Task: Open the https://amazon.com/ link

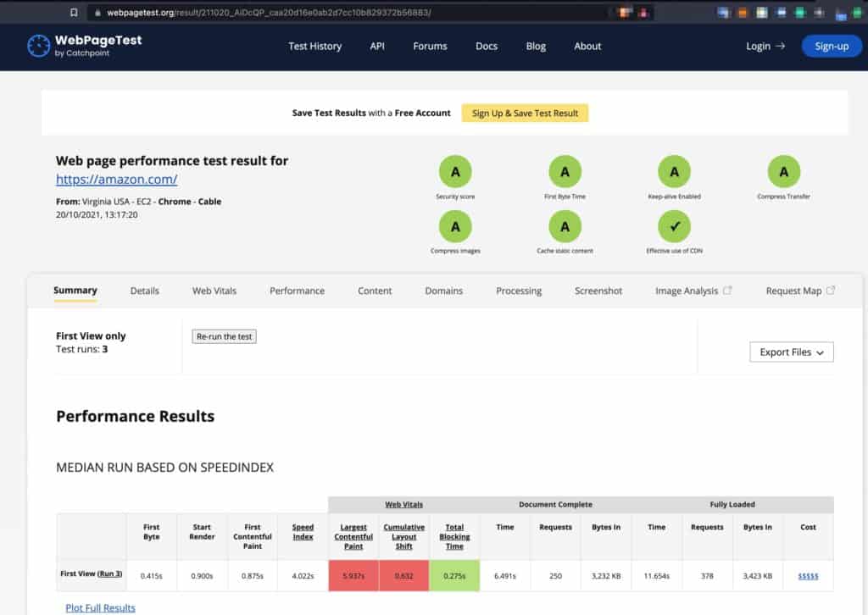Action: coord(117,180)
